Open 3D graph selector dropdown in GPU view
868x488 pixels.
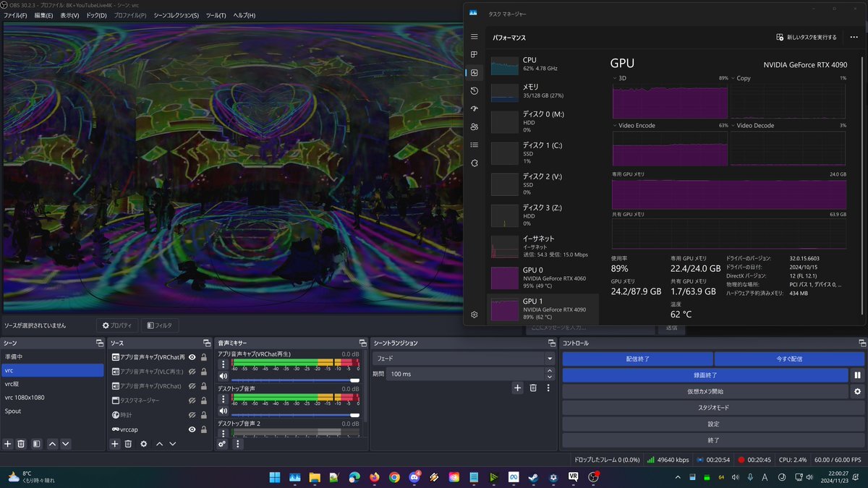click(x=615, y=78)
